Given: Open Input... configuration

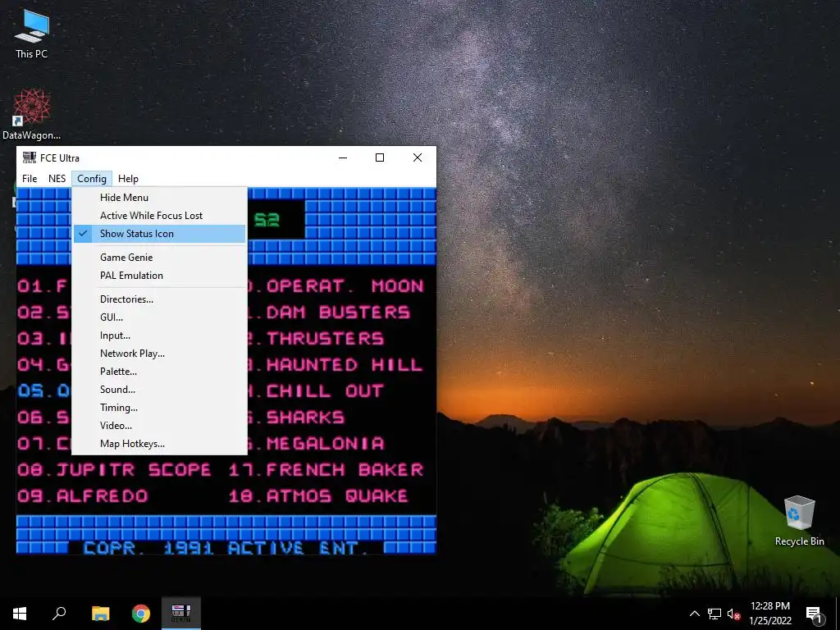Looking at the screenshot, I should pos(159,336).
